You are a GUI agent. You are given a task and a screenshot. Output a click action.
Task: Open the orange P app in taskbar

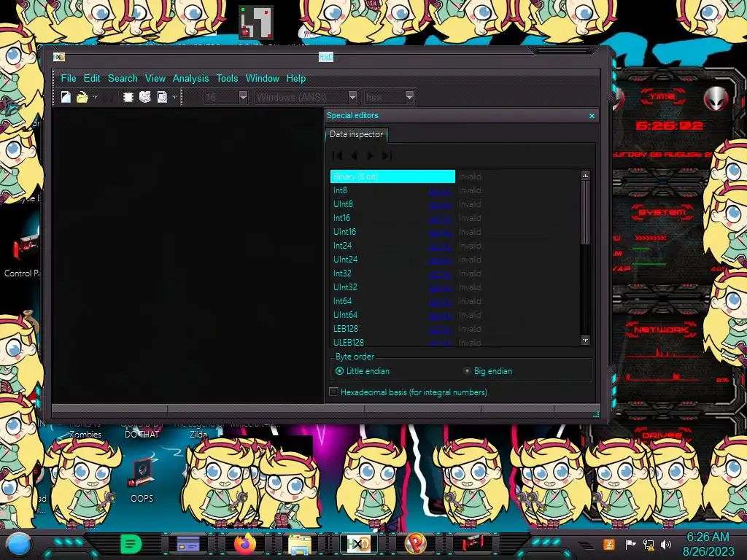tap(415, 544)
